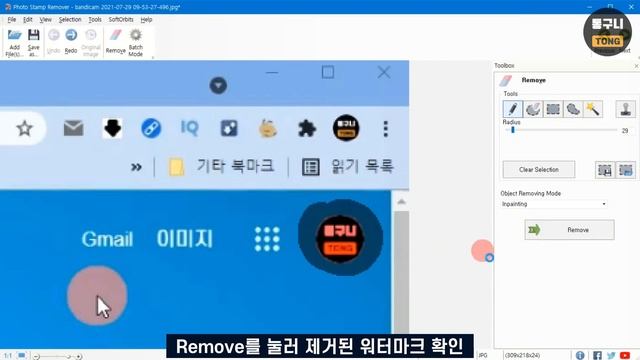The width and height of the screenshot is (640, 360).
Task: Click the fit-to-window icon beside 1/1
Action: pyautogui.click(x=22, y=356)
